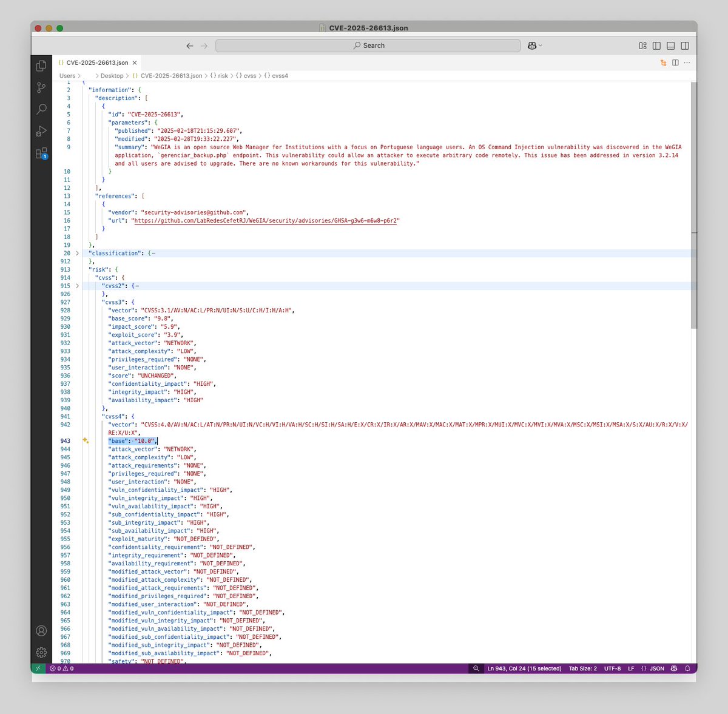Click the JSON outline sticky scroll icon
This screenshot has height=714, width=728.
663,62
